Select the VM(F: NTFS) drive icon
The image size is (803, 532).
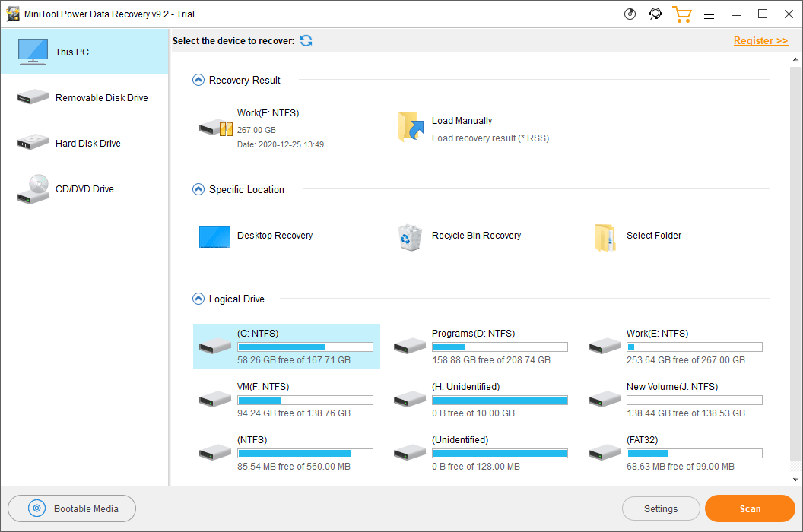point(215,400)
